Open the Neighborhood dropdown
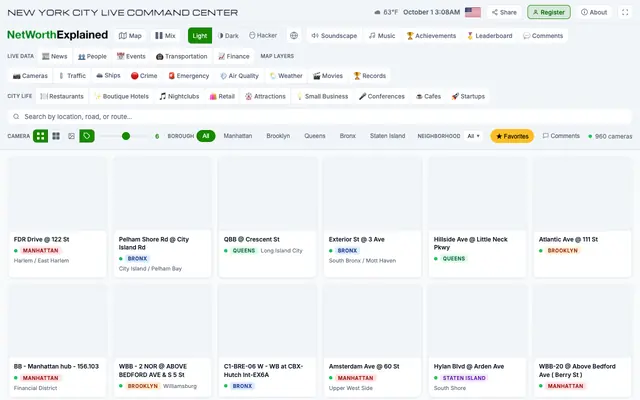 click(473, 136)
